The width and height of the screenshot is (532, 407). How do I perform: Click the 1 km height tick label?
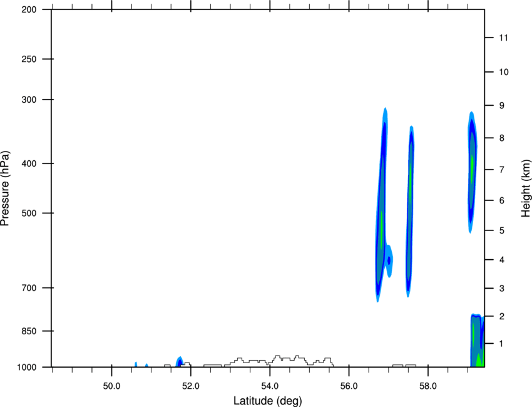tap(501, 344)
